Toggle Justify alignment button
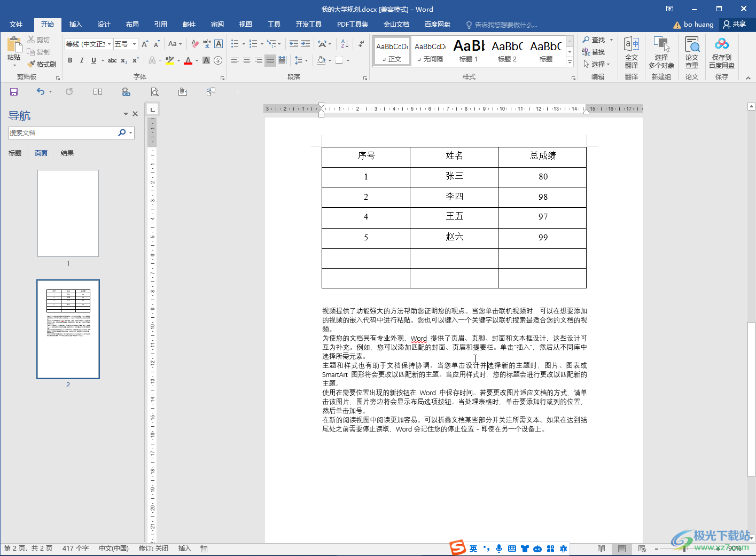This screenshot has height=556, width=756. coord(270,60)
